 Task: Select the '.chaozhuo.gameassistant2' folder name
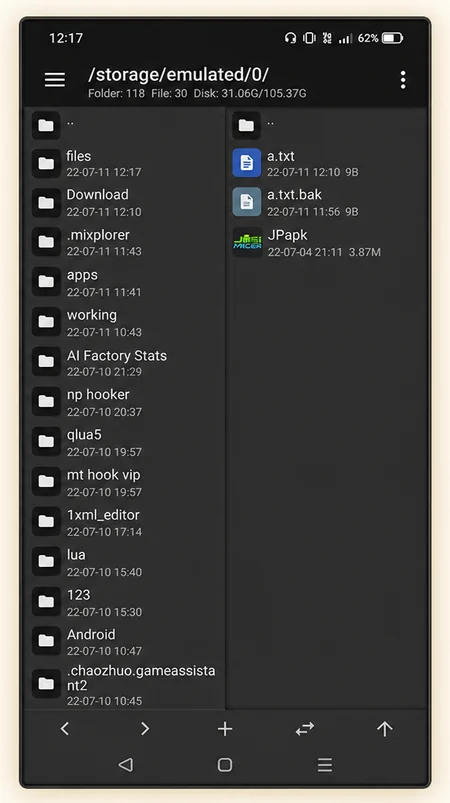[141, 678]
